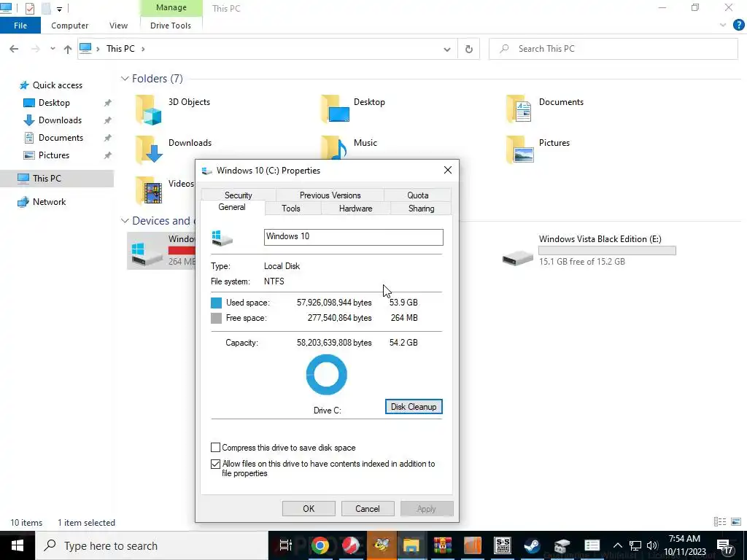Image resolution: width=747 pixels, height=560 pixels.
Task: Switch to the Hardware tab
Action: coord(356,209)
